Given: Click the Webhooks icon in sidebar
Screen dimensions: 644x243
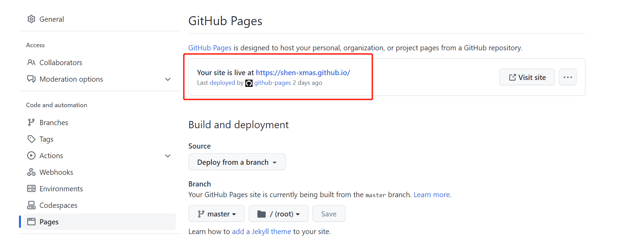Looking at the screenshot, I should [31, 172].
